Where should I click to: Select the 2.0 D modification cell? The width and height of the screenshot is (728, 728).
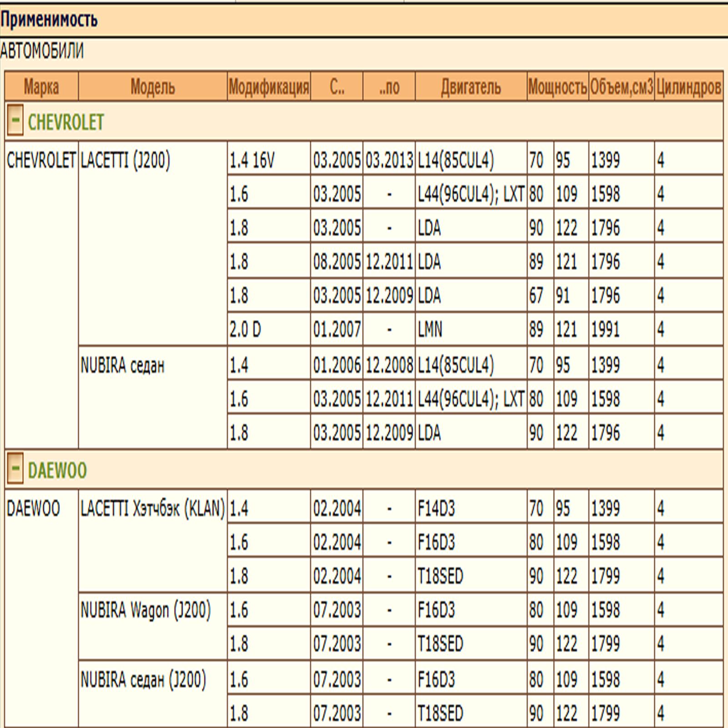[269, 329]
